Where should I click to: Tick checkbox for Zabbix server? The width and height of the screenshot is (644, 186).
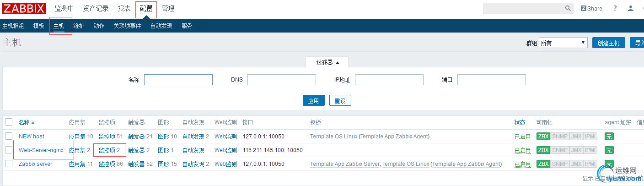point(9,164)
